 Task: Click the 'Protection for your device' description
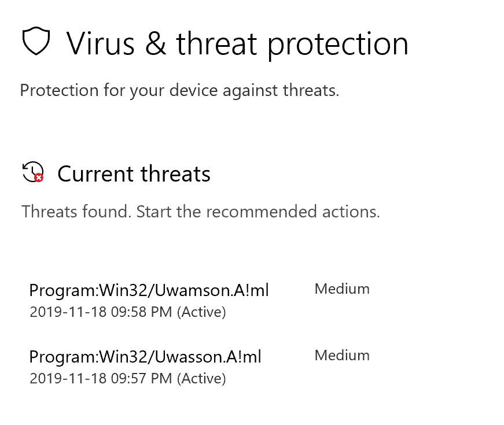(179, 91)
